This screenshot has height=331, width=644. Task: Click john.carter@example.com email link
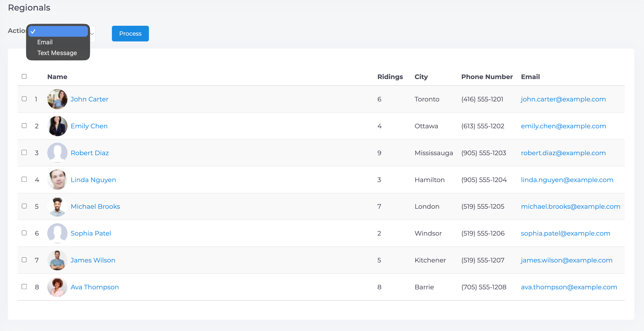563,99
